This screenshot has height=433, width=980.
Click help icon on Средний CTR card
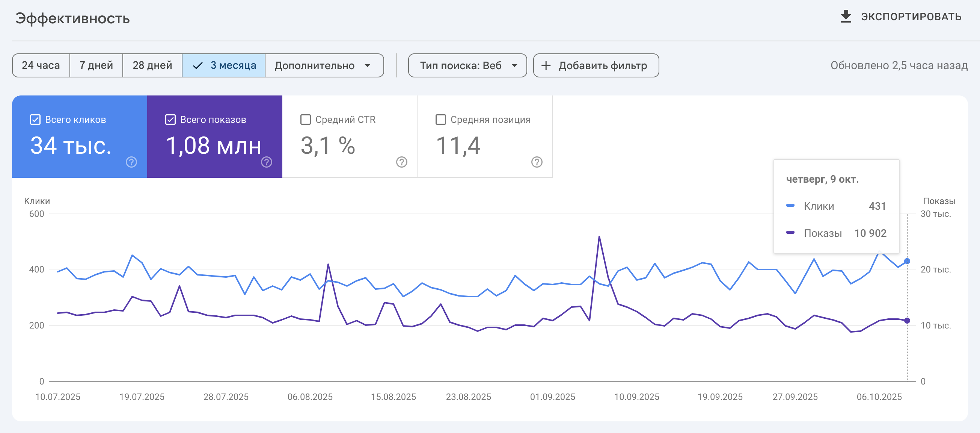pos(401,162)
